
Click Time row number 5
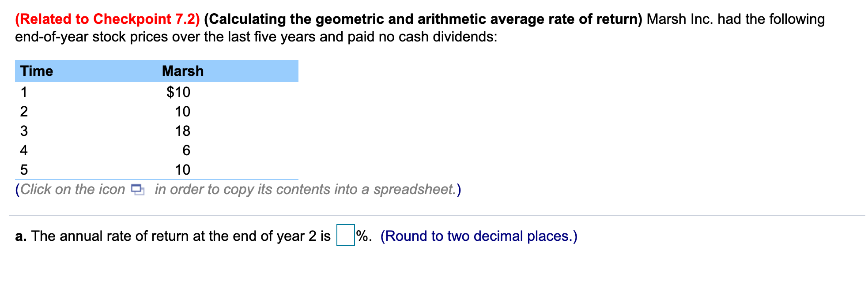(x=24, y=170)
